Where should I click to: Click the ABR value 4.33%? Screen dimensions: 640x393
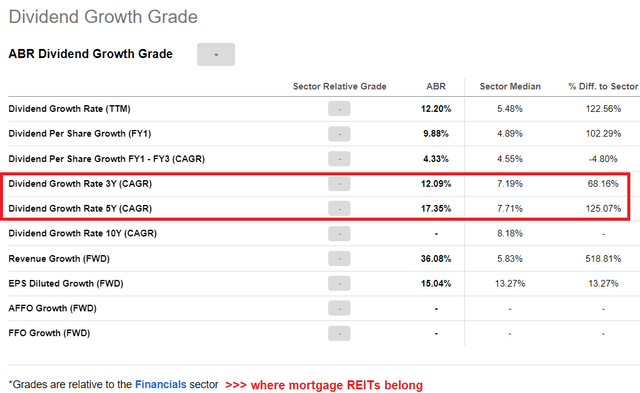[436, 159]
